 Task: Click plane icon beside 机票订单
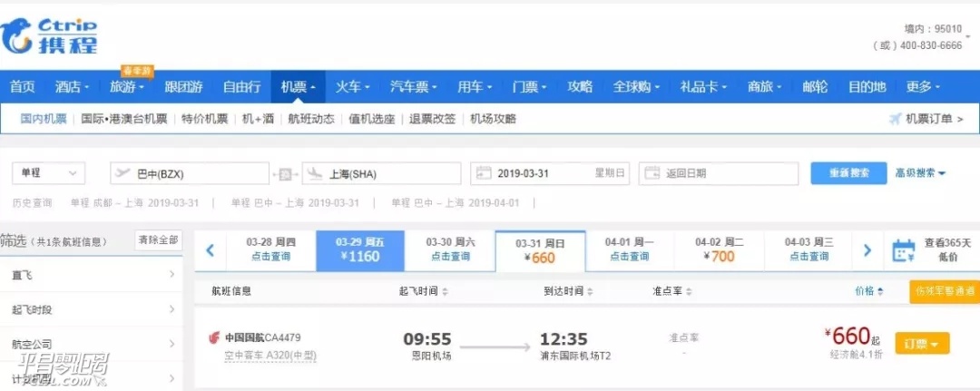tap(895, 119)
